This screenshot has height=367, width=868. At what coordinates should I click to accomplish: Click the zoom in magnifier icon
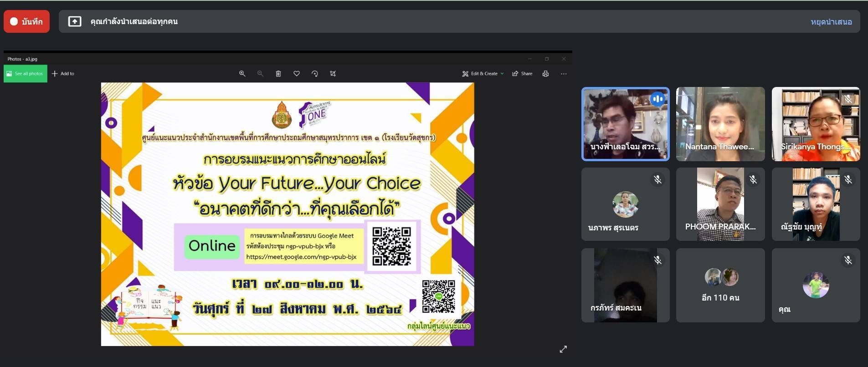(x=242, y=74)
